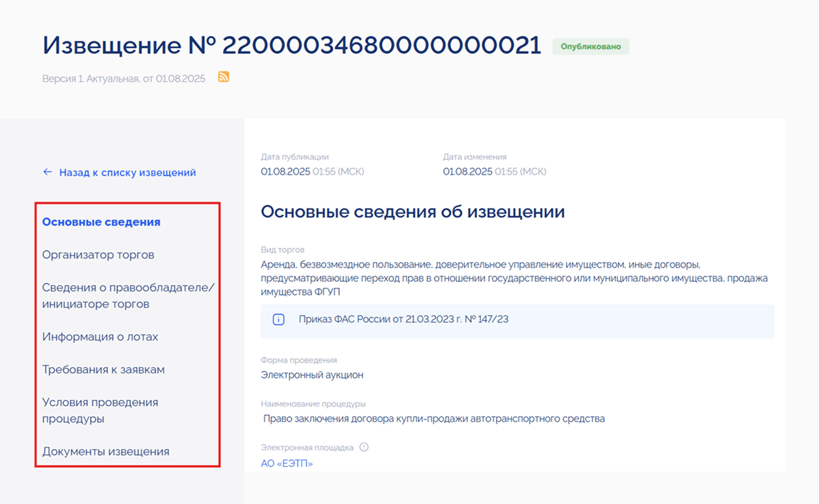Click the back arrow icon
The width and height of the screenshot is (819, 504).
(47, 172)
